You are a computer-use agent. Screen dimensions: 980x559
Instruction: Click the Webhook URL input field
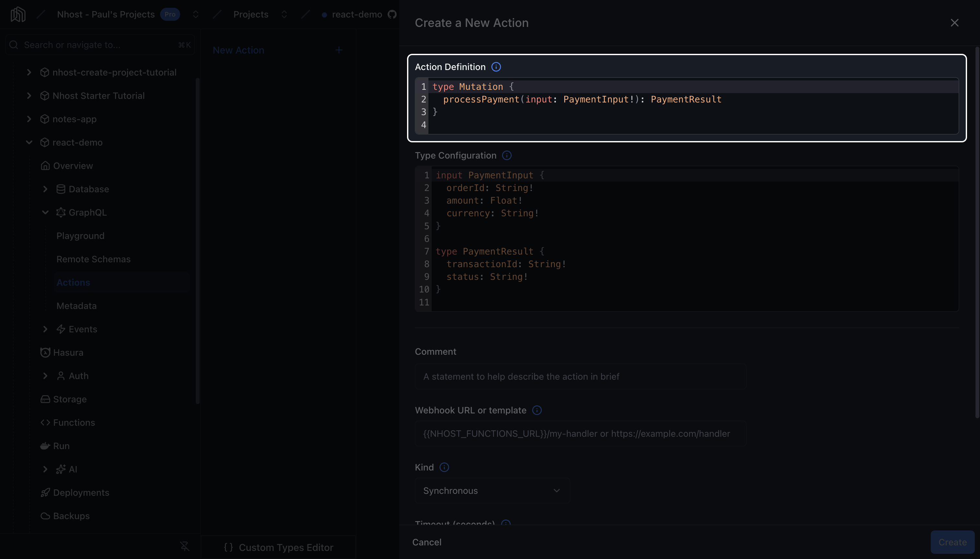[x=580, y=434]
